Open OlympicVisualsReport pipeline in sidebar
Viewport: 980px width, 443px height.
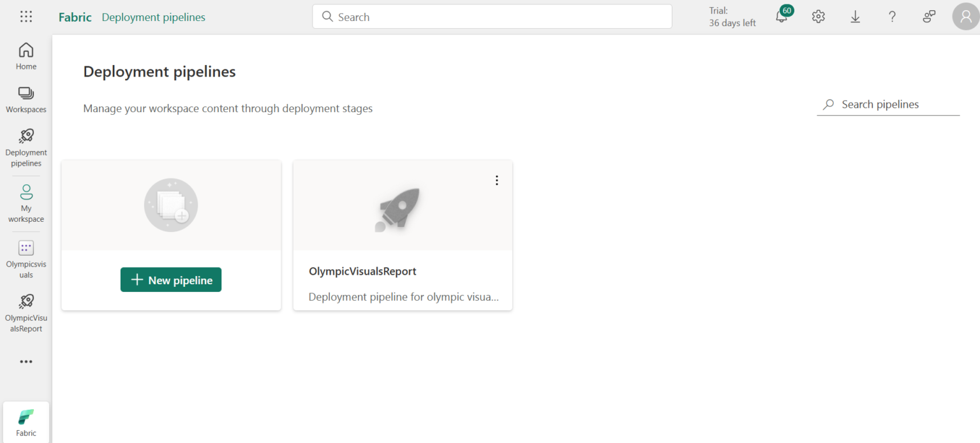point(26,313)
